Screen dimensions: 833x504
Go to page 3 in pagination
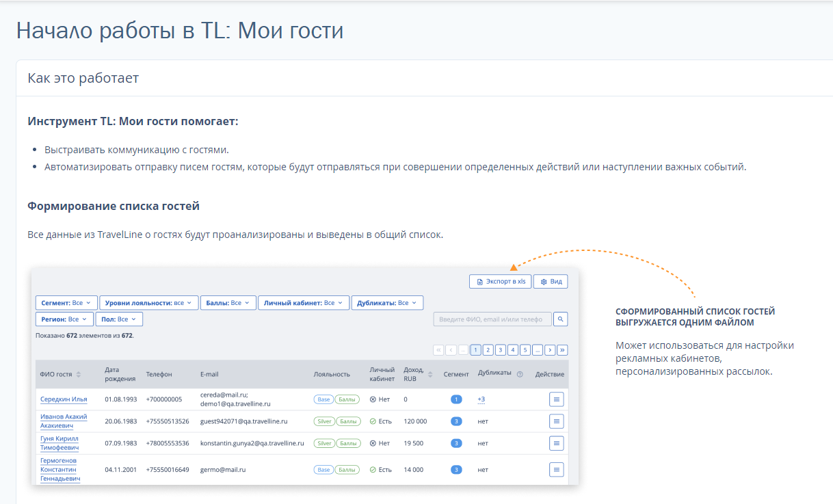point(501,350)
